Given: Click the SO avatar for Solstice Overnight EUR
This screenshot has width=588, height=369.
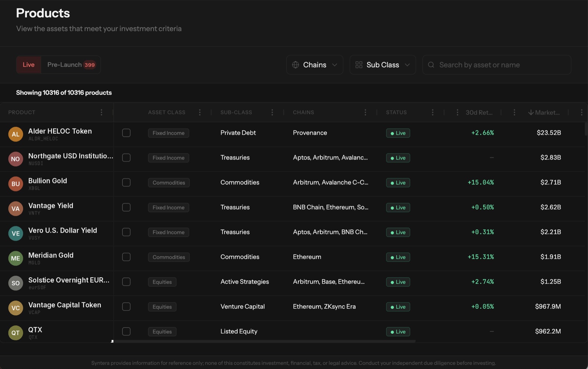Looking at the screenshot, I should [x=15, y=283].
